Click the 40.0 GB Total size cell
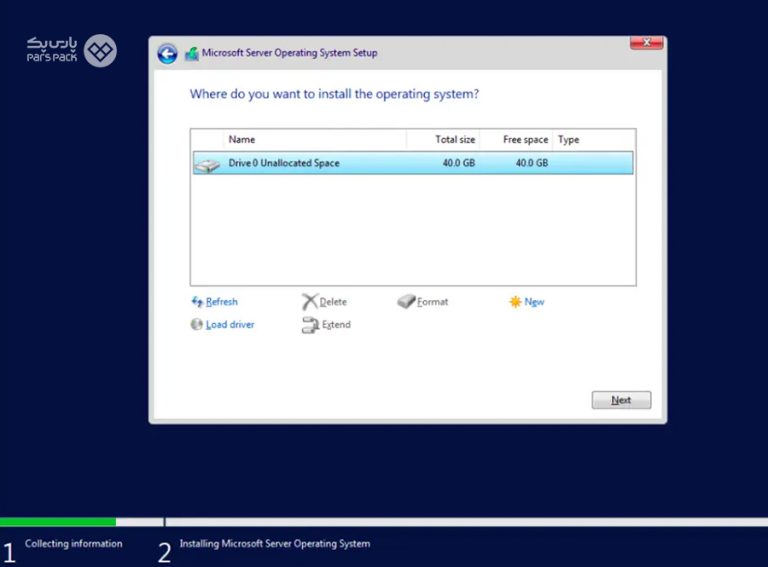This screenshot has width=768, height=567. click(458, 163)
